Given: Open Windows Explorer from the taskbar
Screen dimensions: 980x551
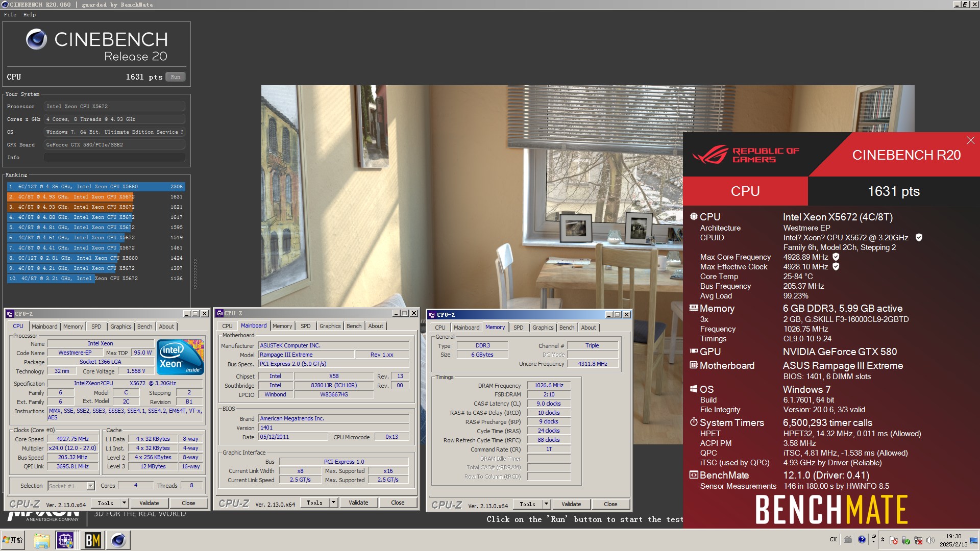Looking at the screenshot, I should coord(41,540).
